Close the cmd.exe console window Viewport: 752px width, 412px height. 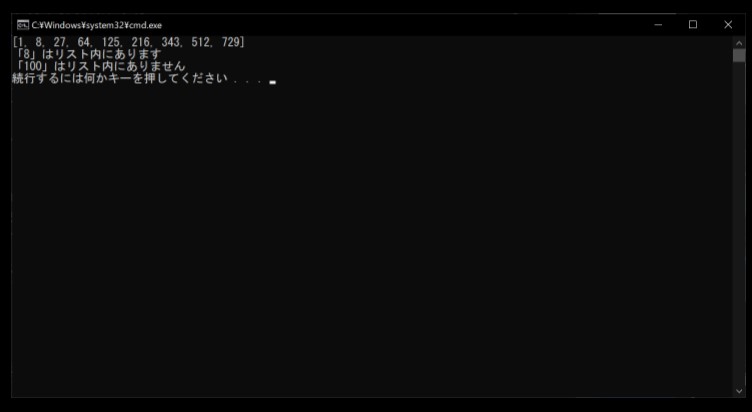pyautogui.click(x=728, y=25)
